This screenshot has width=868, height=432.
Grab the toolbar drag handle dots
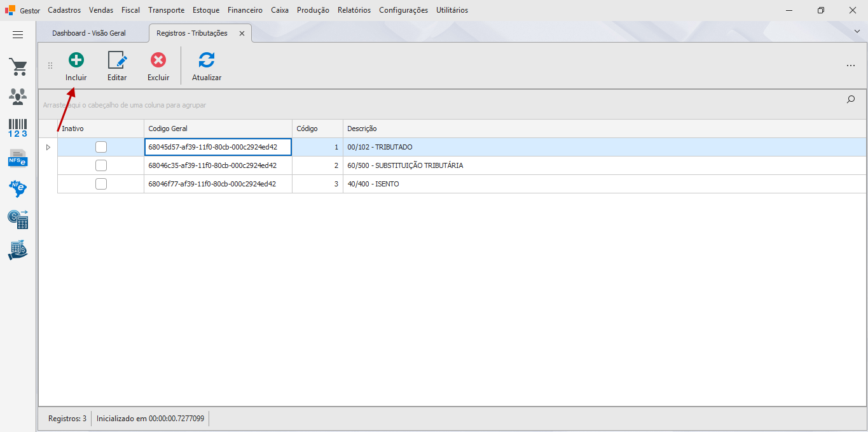click(x=50, y=66)
